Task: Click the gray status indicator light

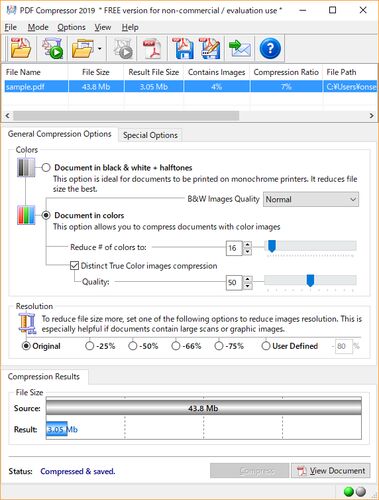Action: (360, 491)
